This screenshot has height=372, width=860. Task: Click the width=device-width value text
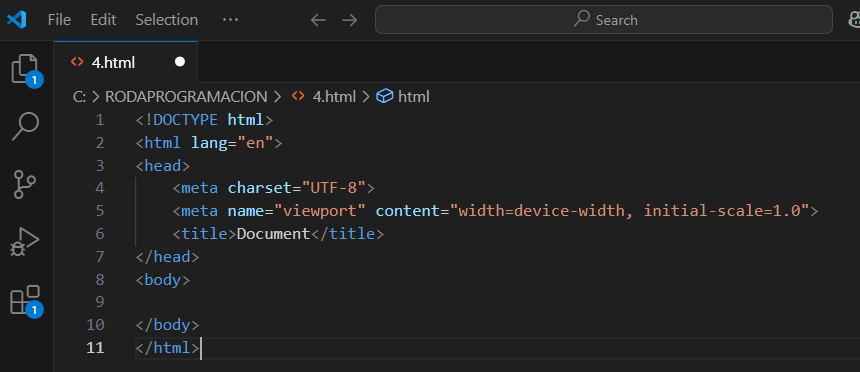coord(541,211)
